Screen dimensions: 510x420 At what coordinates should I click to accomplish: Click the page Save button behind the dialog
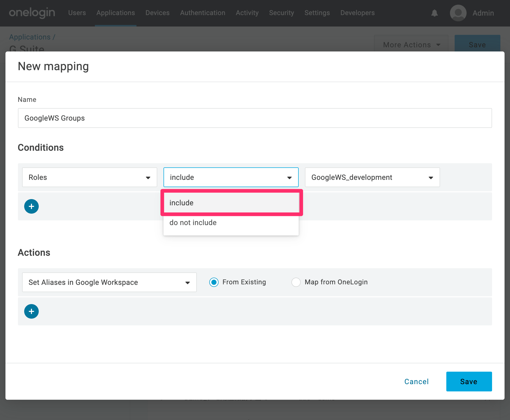(x=477, y=44)
